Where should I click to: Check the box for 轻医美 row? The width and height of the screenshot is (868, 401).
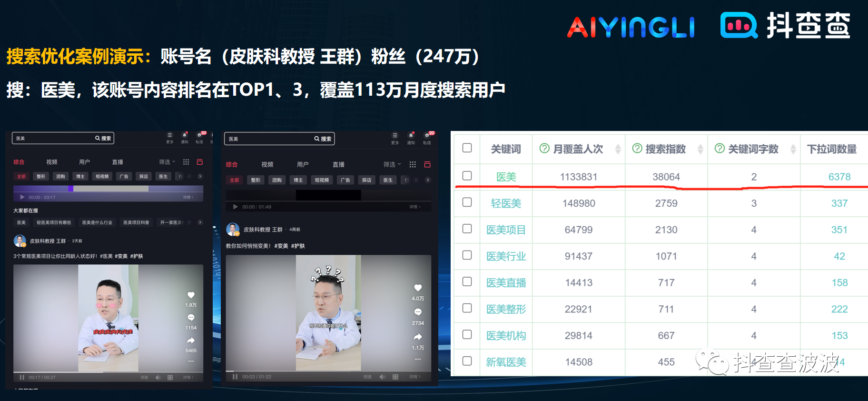coord(467,202)
